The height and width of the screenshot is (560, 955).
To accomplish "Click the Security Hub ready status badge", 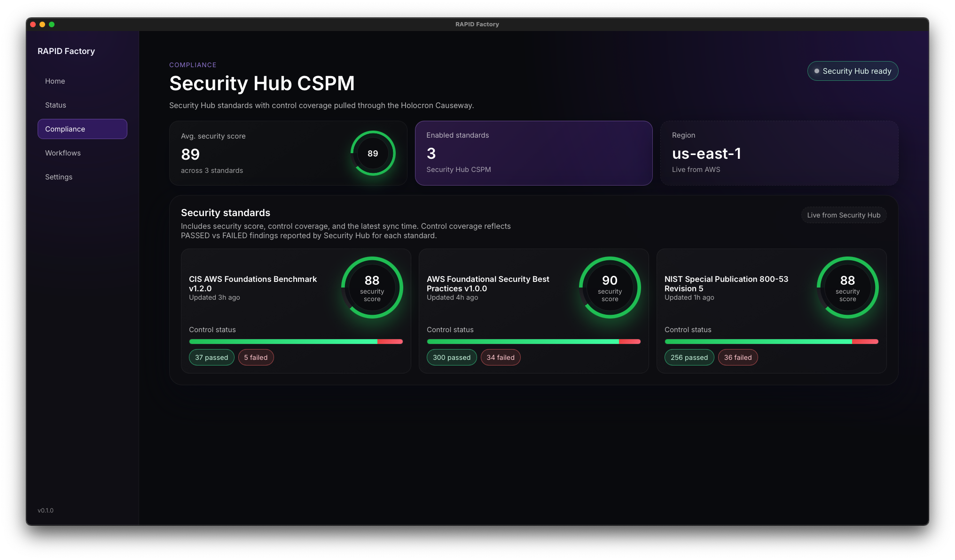I will click(853, 71).
